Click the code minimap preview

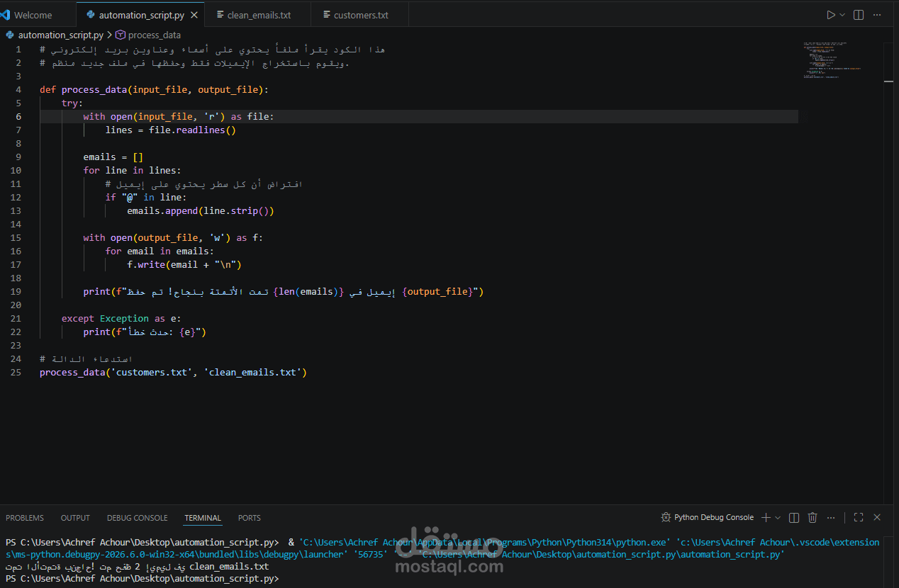pyautogui.click(x=833, y=60)
